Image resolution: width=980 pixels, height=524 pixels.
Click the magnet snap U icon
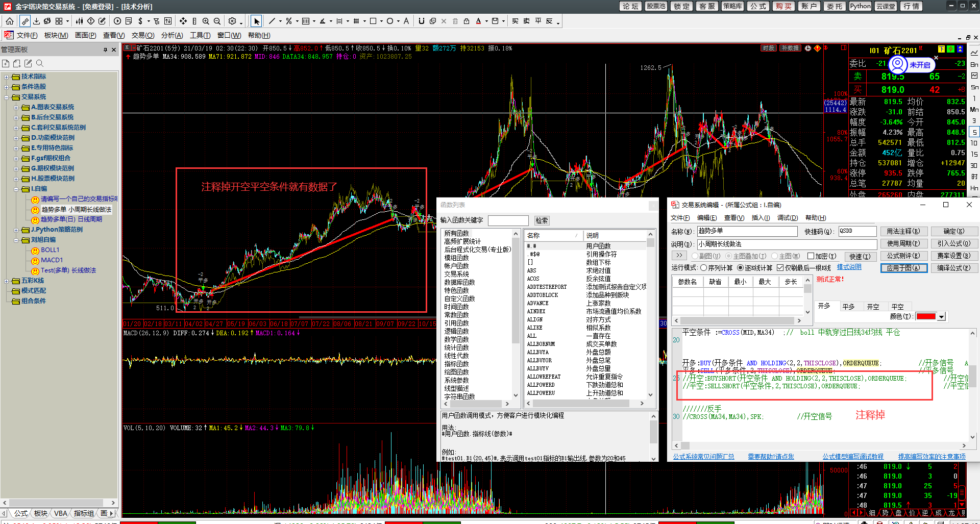421,21
